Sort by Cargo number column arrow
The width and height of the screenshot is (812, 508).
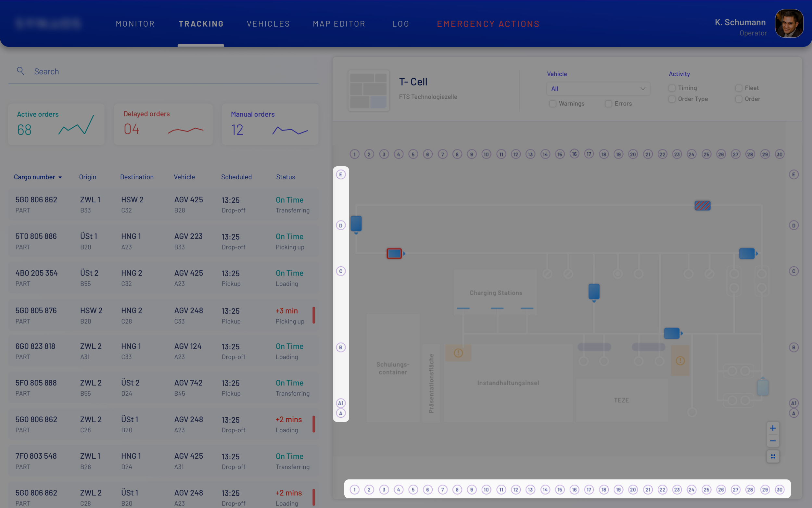[60, 177]
